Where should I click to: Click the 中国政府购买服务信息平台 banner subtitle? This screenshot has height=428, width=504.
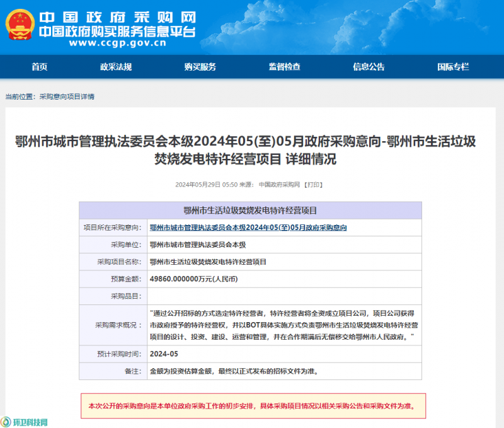pyautogui.click(x=117, y=32)
